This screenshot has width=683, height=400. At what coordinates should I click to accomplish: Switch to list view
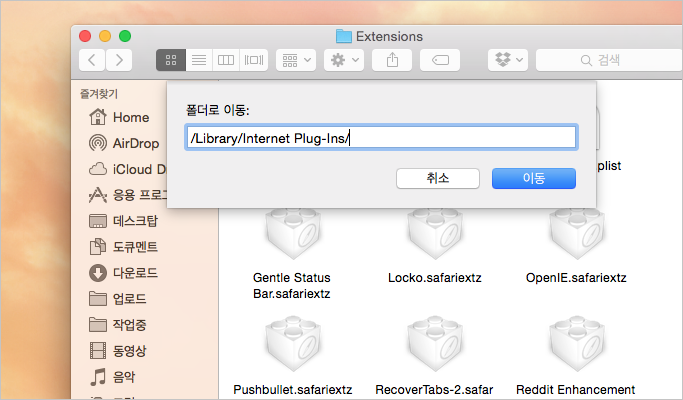pos(199,60)
